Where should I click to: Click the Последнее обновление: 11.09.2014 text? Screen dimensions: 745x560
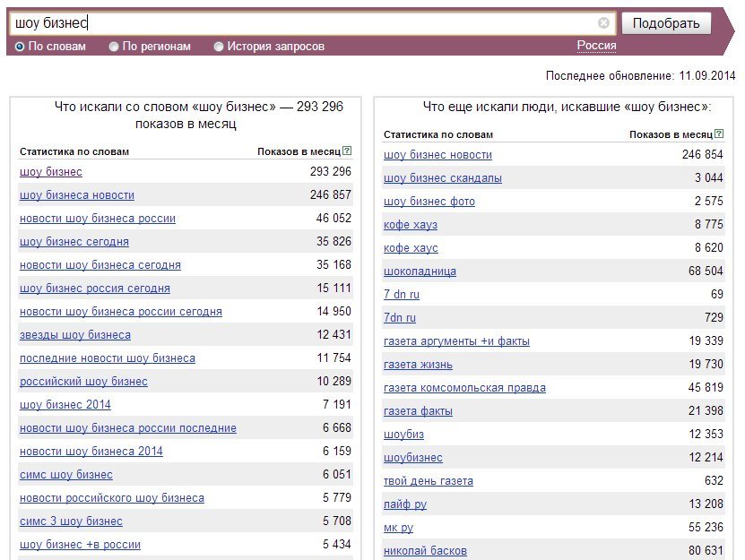(x=640, y=75)
